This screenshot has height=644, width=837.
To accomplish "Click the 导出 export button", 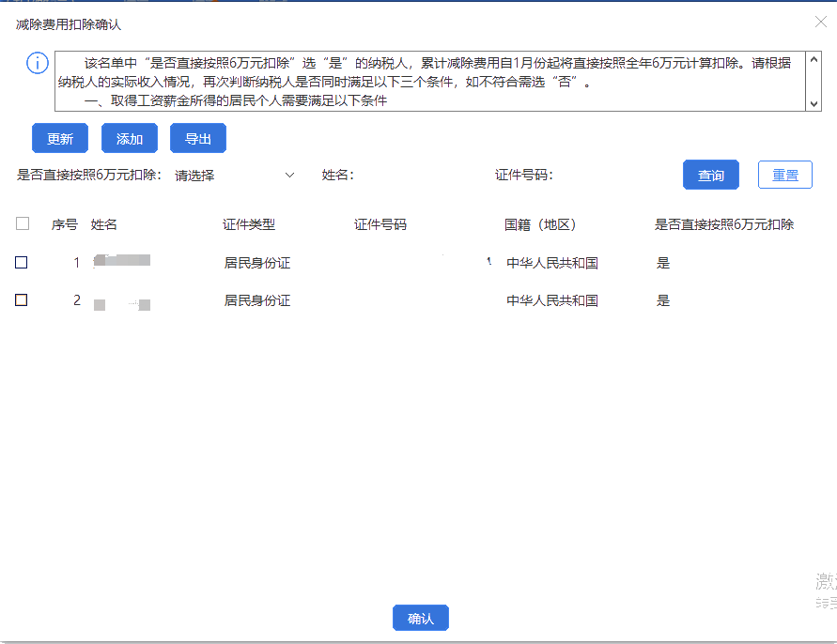I will [x=197, y=137].
